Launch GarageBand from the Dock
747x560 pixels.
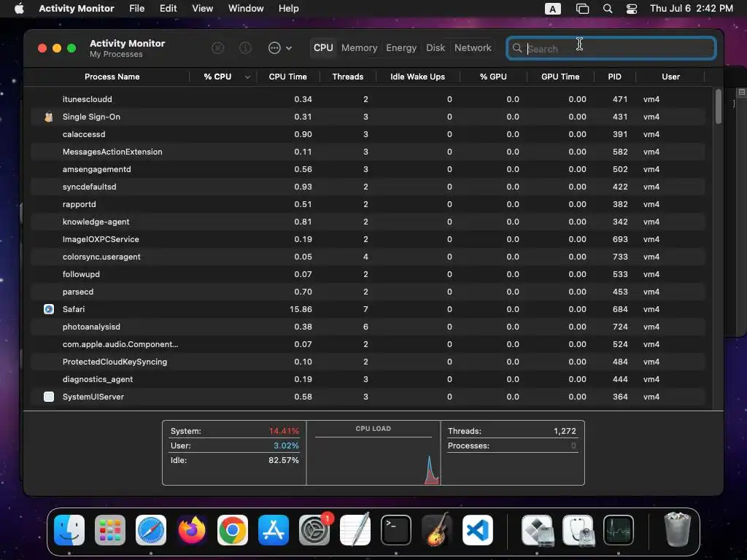[x=437, y=530]
